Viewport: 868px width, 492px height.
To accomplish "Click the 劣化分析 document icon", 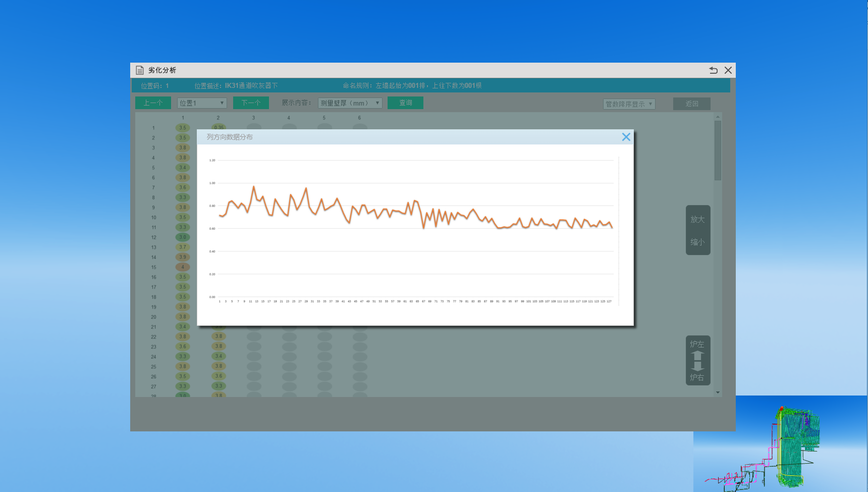I will click(x=140, y=70).
